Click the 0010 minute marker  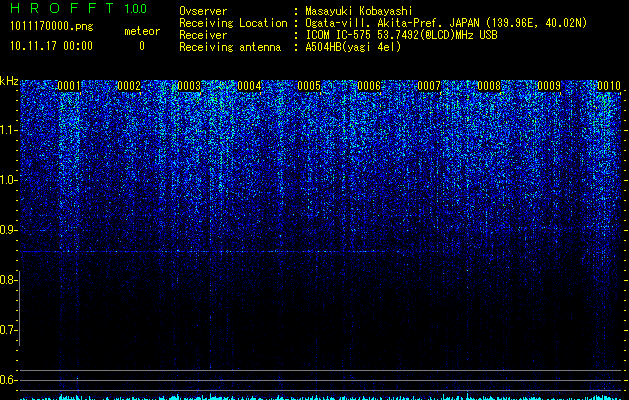[x=609, y=86]
